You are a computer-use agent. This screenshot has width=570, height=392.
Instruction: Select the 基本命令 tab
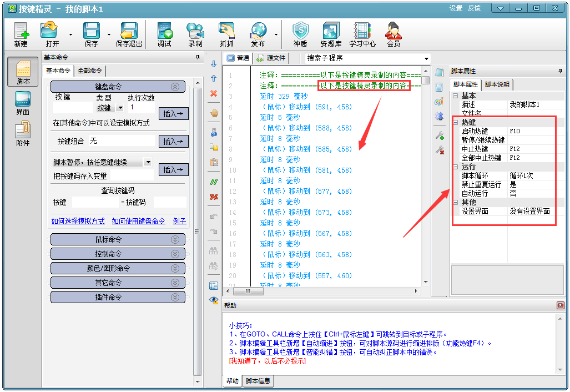[58, 71]
